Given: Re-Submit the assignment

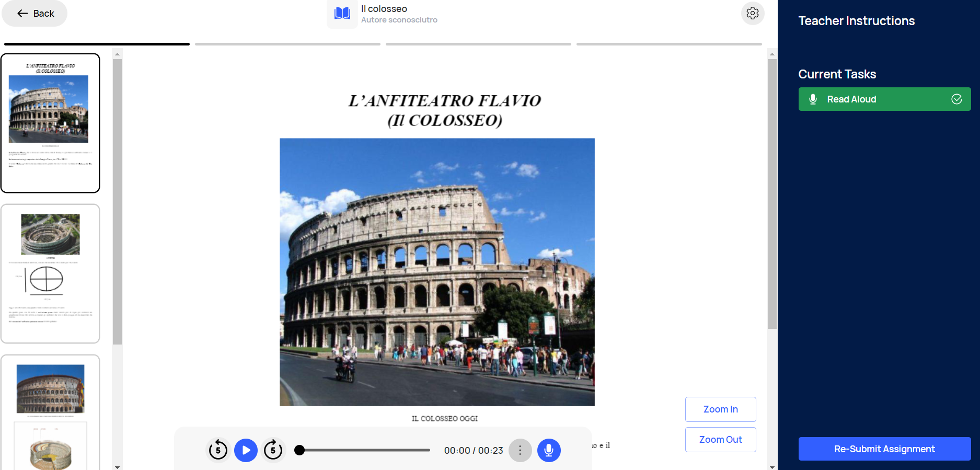Looking at the screenshot, I should tap(884, 449).
